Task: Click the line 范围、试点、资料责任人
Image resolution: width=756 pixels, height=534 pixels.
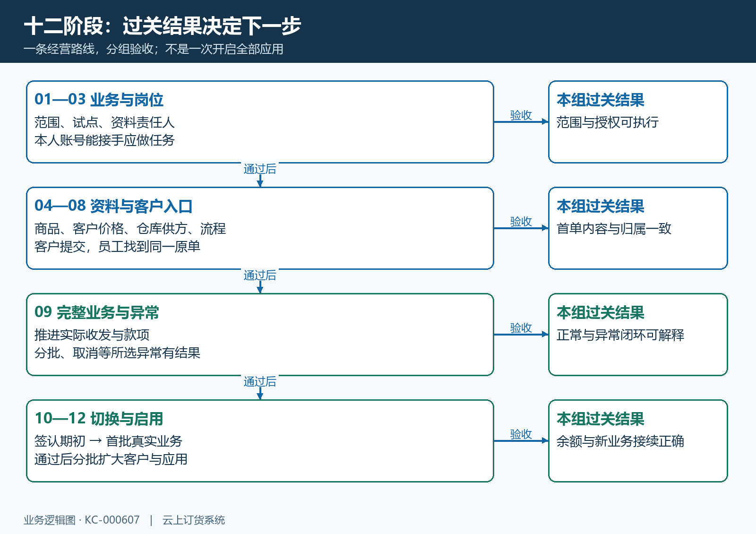Action: coord(104,122)
